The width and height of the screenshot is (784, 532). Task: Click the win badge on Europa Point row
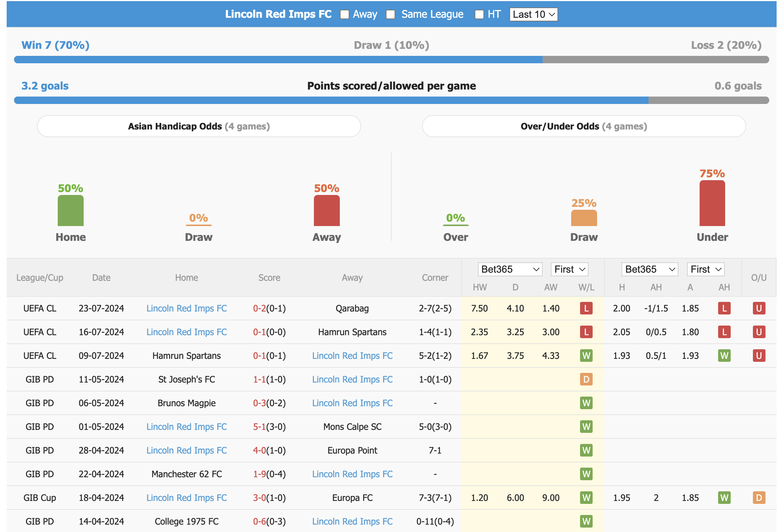coord(586,450)
